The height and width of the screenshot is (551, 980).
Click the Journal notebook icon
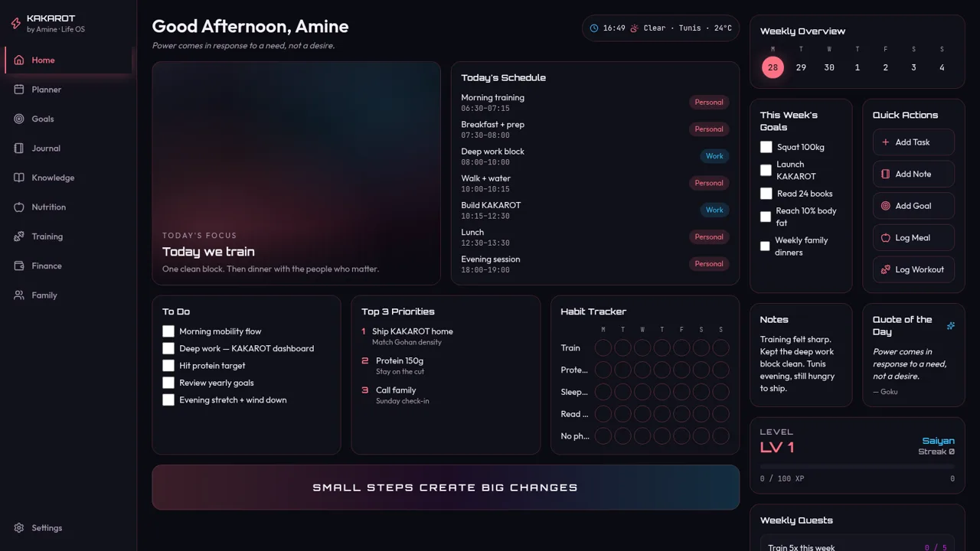[x=19, y=148]
